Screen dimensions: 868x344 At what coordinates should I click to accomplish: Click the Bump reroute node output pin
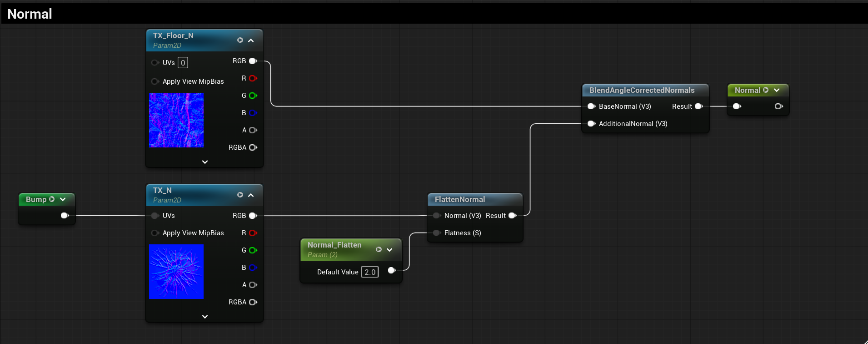65,216
